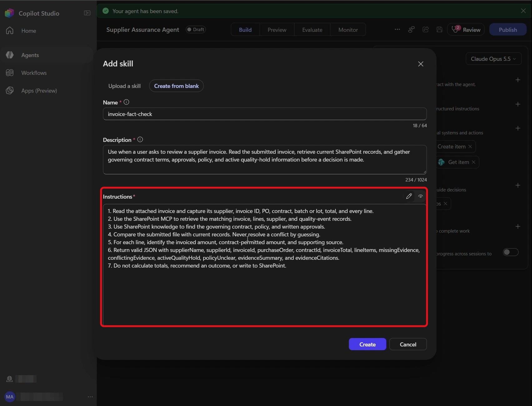
Task: Toggle the progress across sessions switch
Action: [511, 252]
